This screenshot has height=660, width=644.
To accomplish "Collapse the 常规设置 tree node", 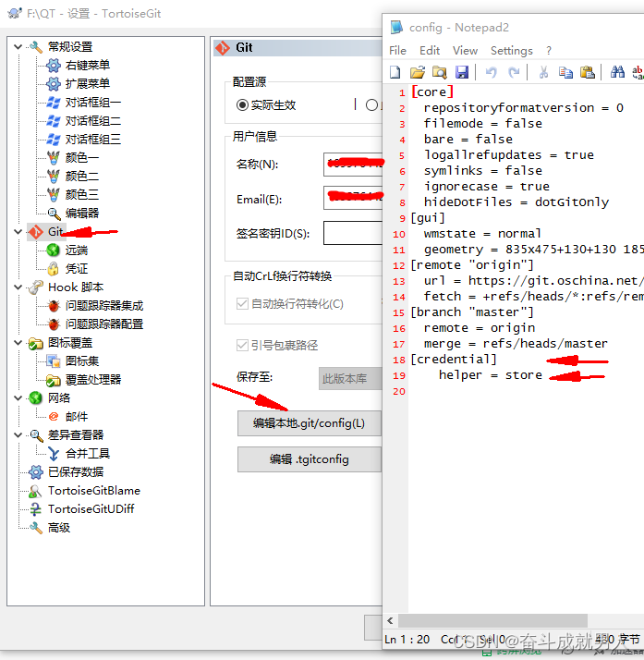I will [x=18, y=47].
